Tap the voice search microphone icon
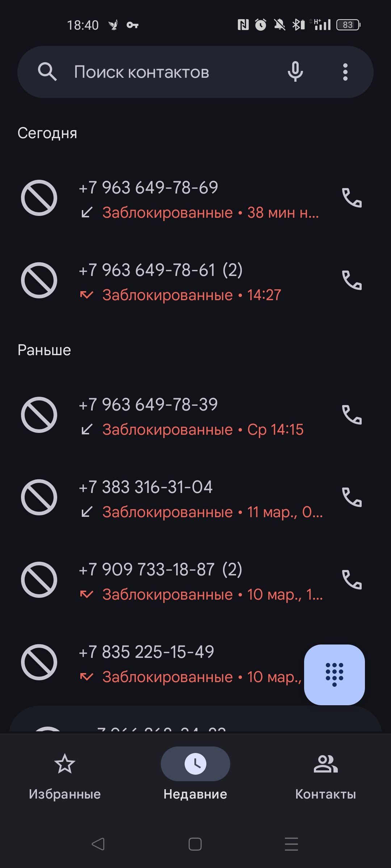Screen dimensions: 391x868 [295, 72]
